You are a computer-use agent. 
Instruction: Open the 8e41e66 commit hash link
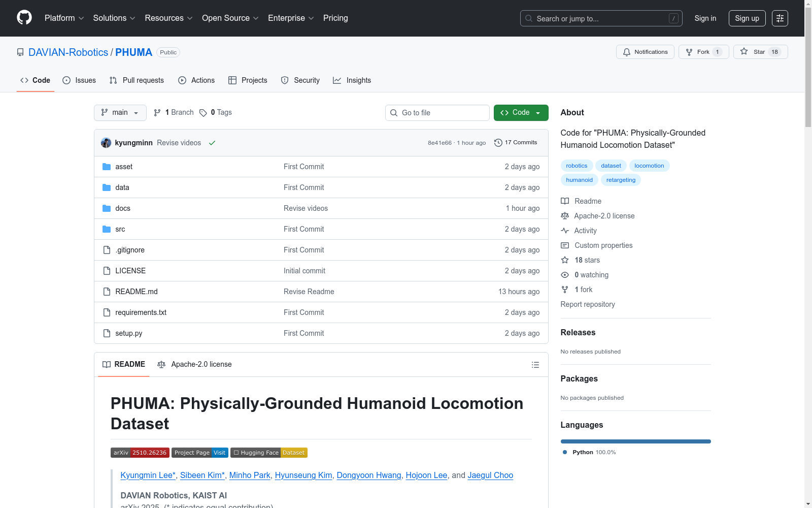pyautogui.click(x=439, y=143)
